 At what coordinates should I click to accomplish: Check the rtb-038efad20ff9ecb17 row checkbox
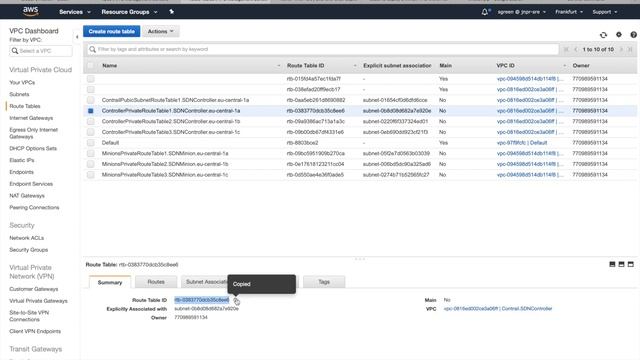click(x=91, y=89)
